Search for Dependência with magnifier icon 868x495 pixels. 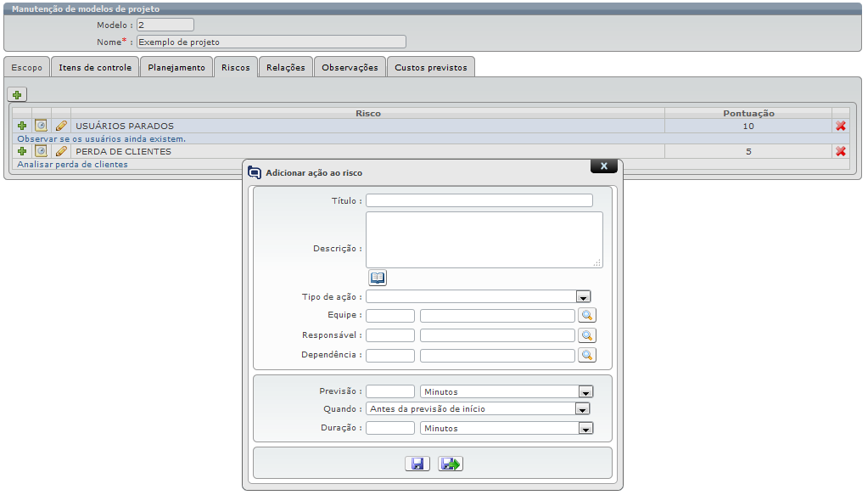click(587, 355)
